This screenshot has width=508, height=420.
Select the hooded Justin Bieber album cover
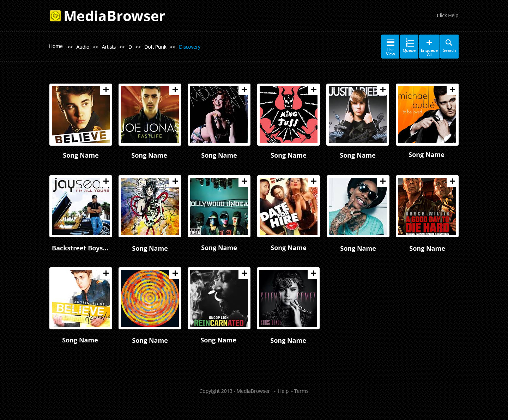358,115
